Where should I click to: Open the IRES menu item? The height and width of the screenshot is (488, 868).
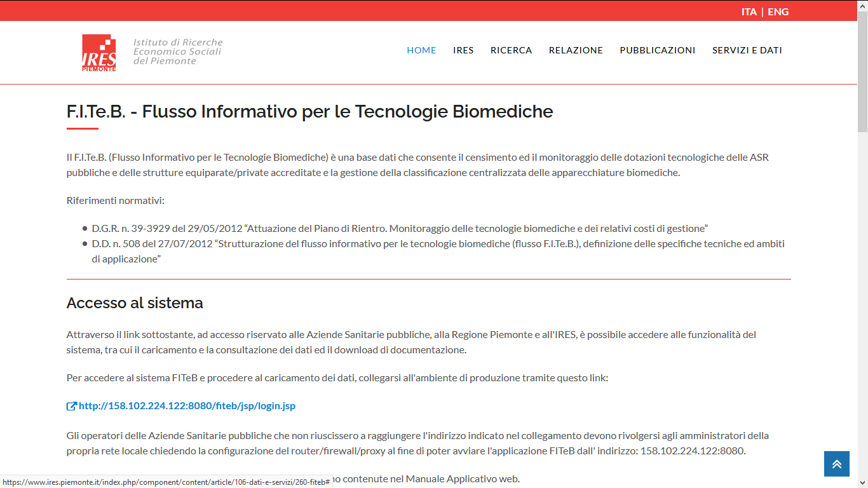pyautogui.click(x=463, y=50)
